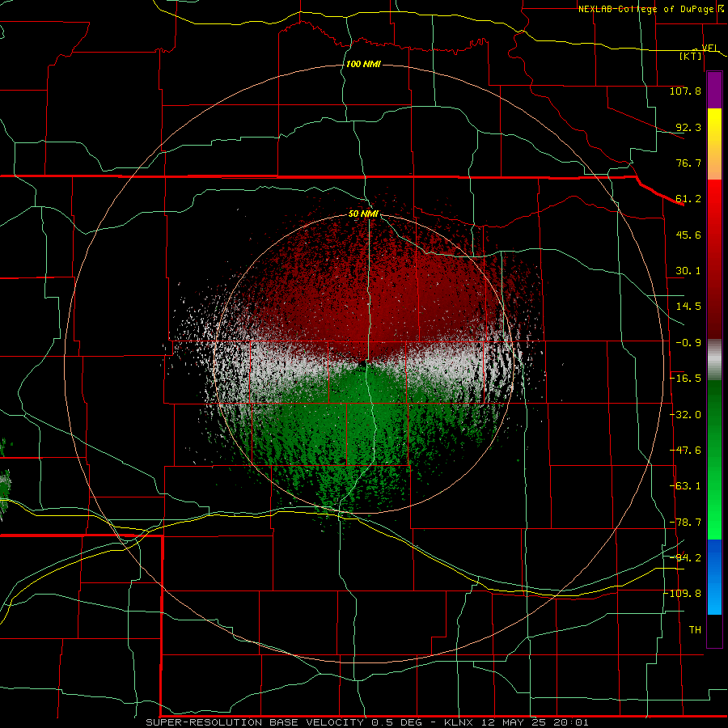This screenshot has height=728, width=728.
Task: Select the -47.6 velocity scale value
Action: [x=685, y=451]
